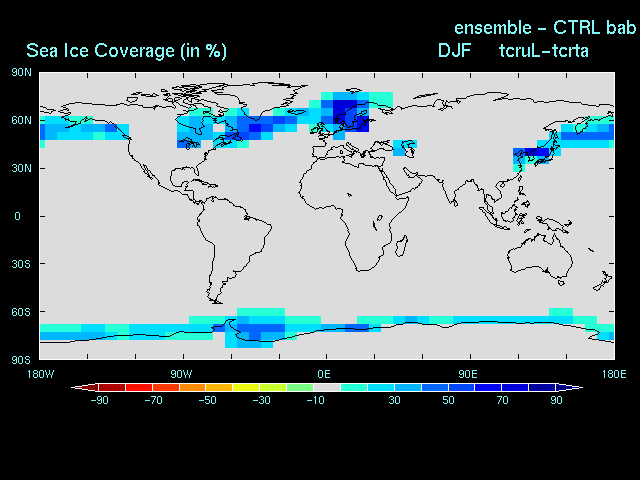Click the 0E longitude axis label

pos(324,373)
